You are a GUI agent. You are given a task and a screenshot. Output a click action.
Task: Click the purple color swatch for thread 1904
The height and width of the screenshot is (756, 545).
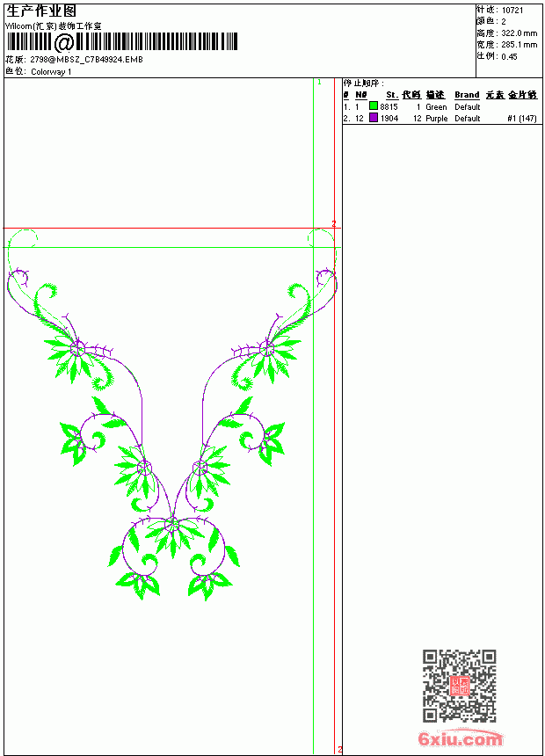pos(374,117)
